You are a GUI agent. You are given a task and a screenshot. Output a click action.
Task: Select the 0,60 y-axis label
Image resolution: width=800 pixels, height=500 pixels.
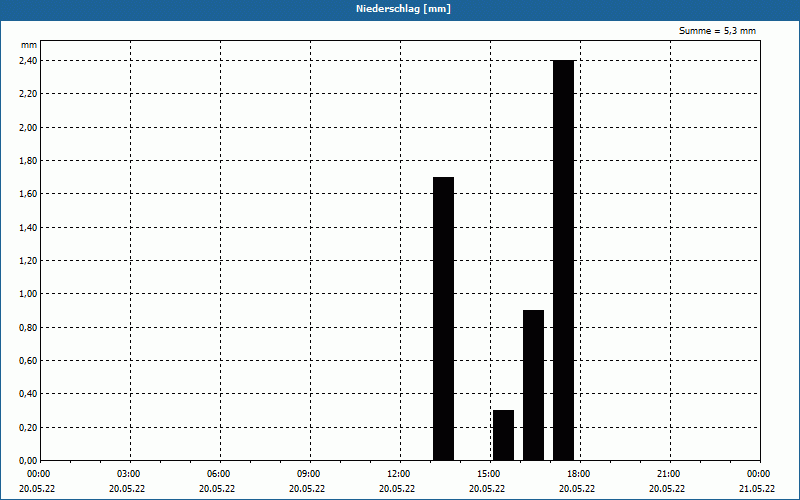coord(28,361)
